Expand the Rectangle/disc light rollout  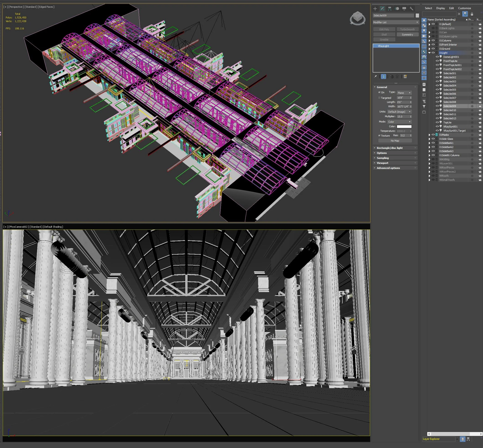[x=389, y=148]
